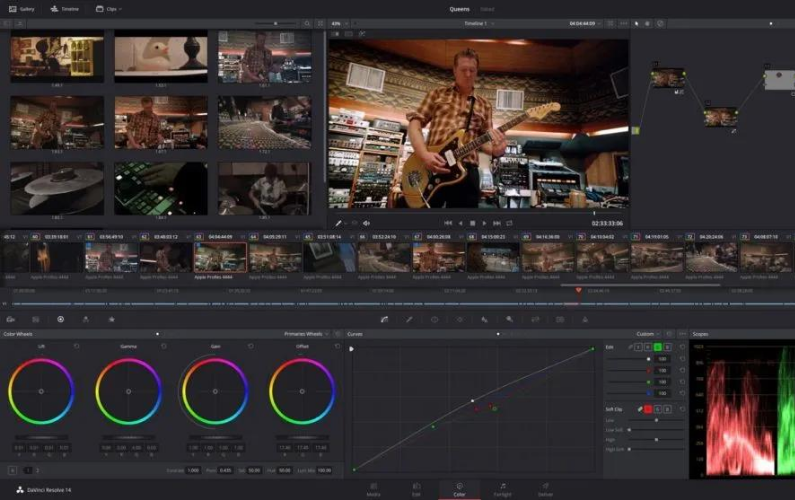Reset the Lift color wheel
Viewport: 795px width, 500px height.
pos(76,346)
